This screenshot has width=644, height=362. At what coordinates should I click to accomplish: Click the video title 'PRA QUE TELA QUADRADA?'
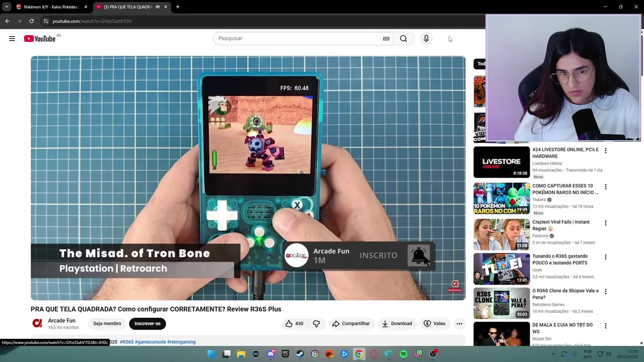click(x=156, y=309)
